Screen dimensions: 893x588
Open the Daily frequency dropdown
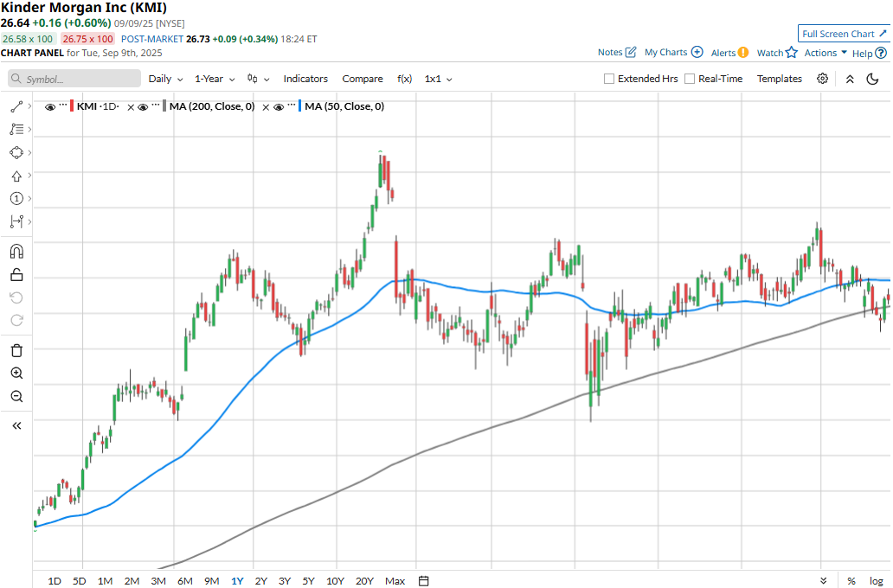pos(166,79)
